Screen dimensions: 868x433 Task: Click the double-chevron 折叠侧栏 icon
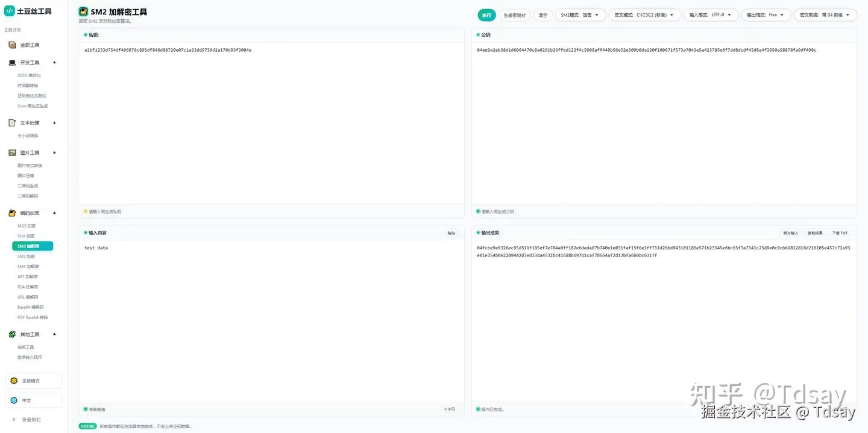pos(14,419)
